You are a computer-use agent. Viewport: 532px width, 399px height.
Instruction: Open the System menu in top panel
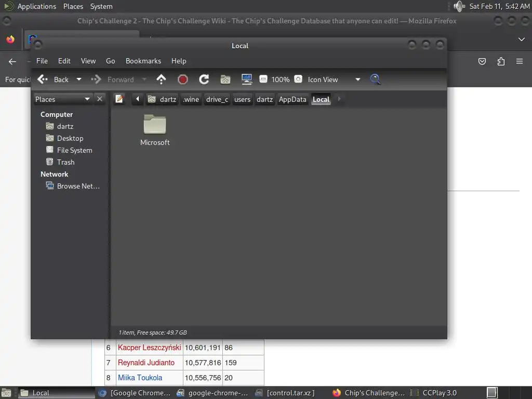(x=101, y=6)
